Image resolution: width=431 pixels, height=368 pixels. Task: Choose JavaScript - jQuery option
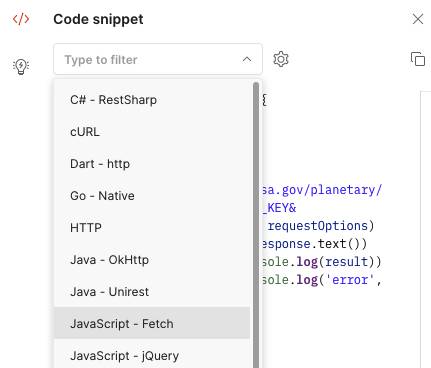(152, 355)
